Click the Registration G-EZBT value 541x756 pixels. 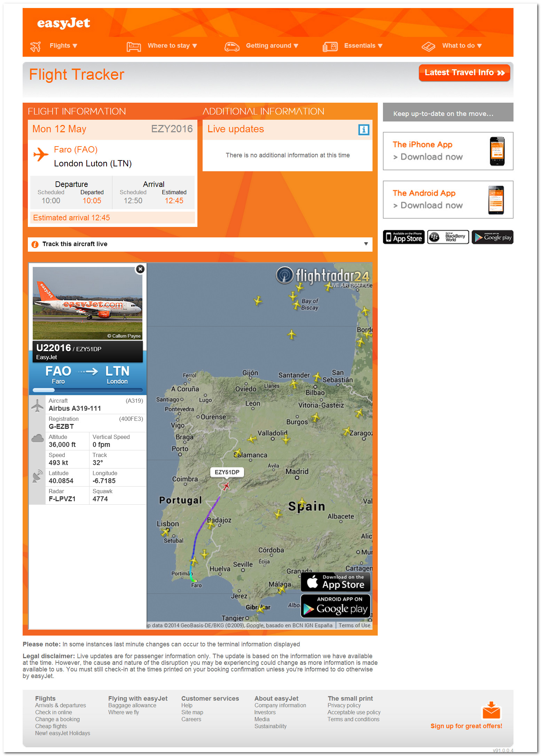pyautogui.click(x=61, y=427)
